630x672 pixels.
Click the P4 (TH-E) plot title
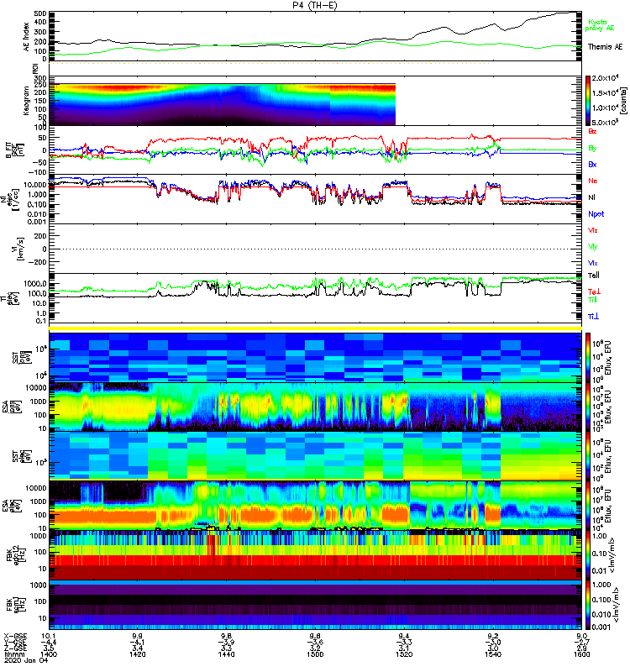pos(316,5)
